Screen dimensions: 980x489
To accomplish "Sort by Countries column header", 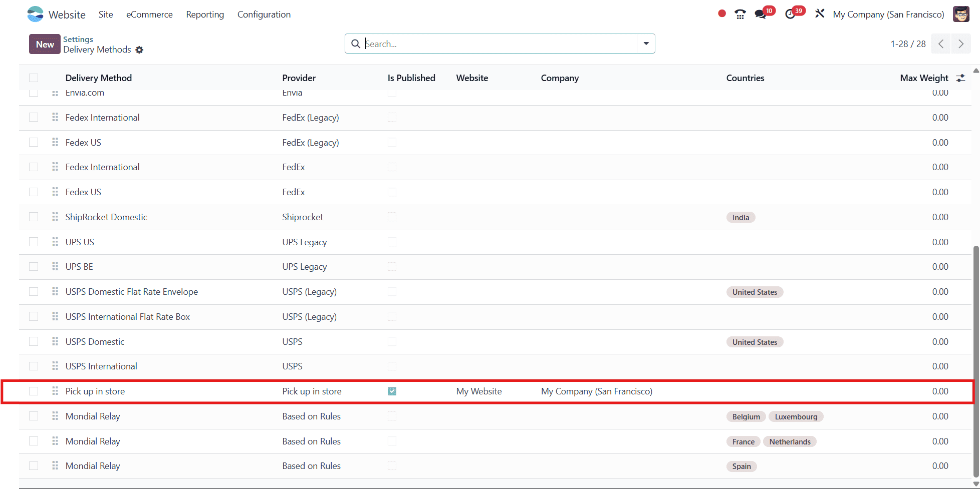I will [745, 78].
